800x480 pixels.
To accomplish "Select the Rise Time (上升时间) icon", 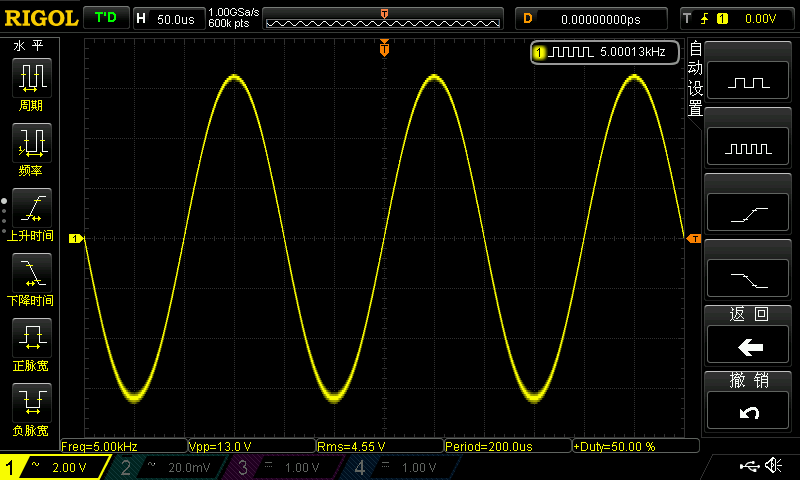I will coord(32,208).
